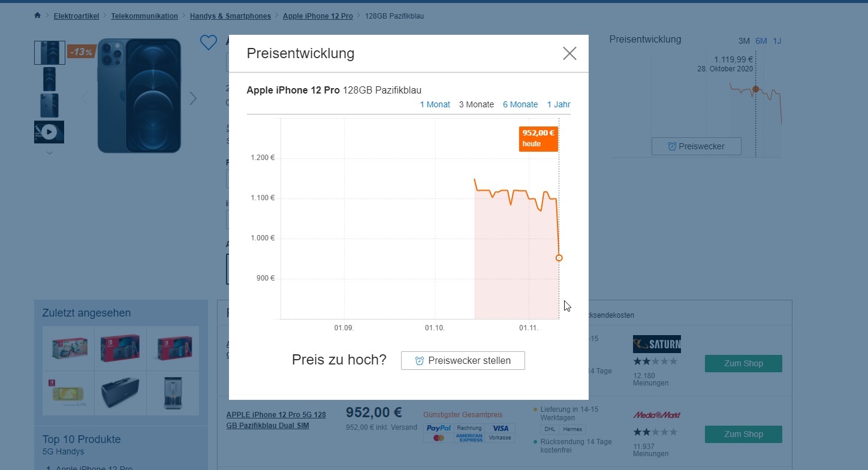Select the 6 Monate range tab
The image size is (868, 470).
pyautogui.click(x=520, y=104)
